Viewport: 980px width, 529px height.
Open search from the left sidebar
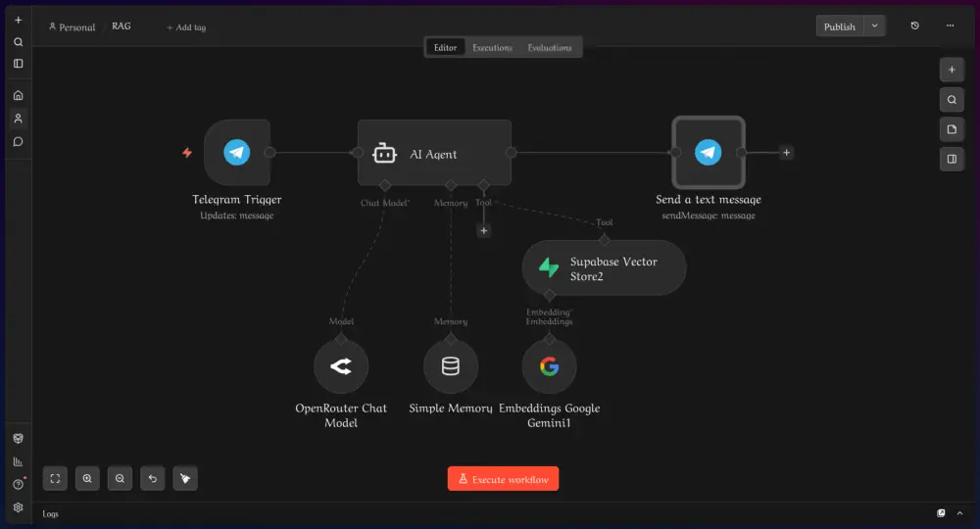click(18, 42)
